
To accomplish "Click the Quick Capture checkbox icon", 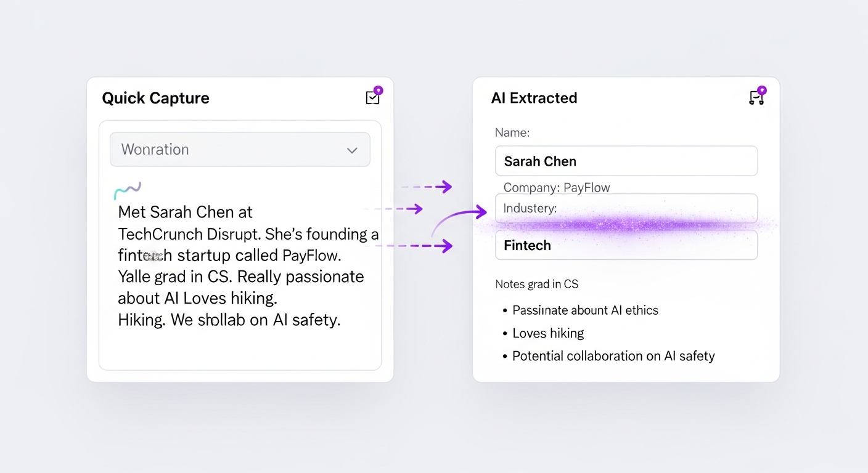I will [373, 97].
